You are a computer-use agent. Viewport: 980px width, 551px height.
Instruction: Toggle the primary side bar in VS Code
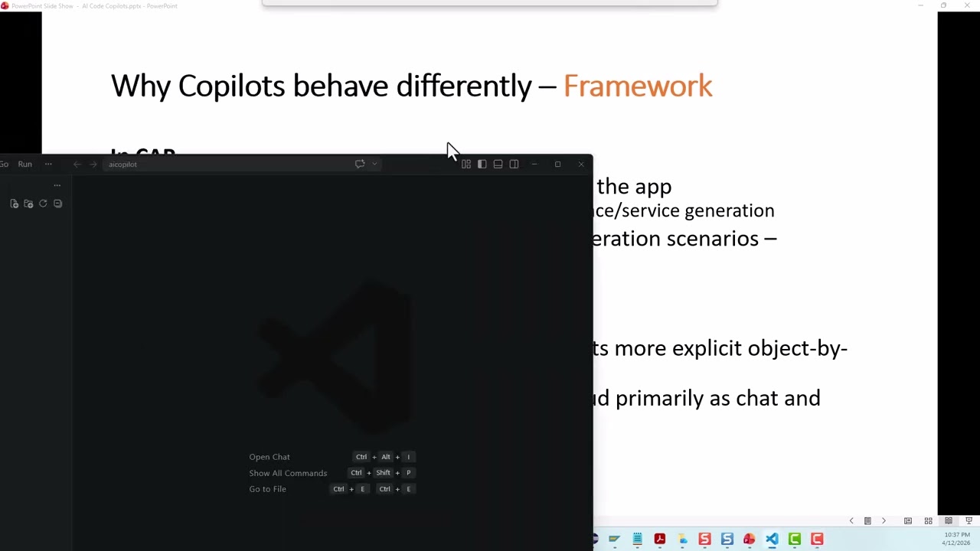click(482, 164)
